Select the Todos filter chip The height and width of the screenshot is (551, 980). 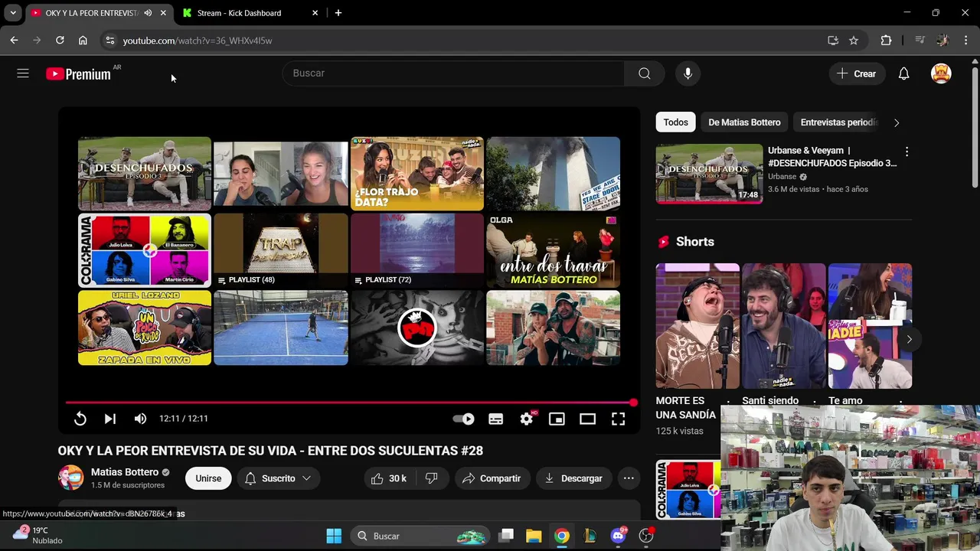(675, 122)
